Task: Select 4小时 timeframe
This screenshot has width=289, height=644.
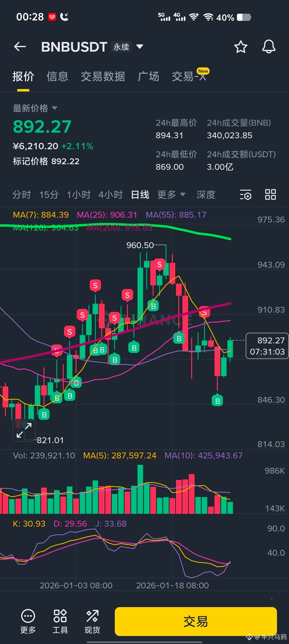Action: click(x=111, y=194)
